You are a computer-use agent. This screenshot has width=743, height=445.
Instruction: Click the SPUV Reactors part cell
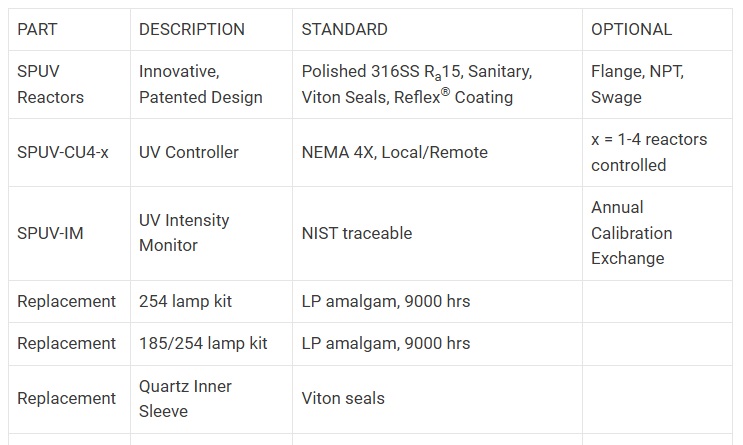[51, 84]
